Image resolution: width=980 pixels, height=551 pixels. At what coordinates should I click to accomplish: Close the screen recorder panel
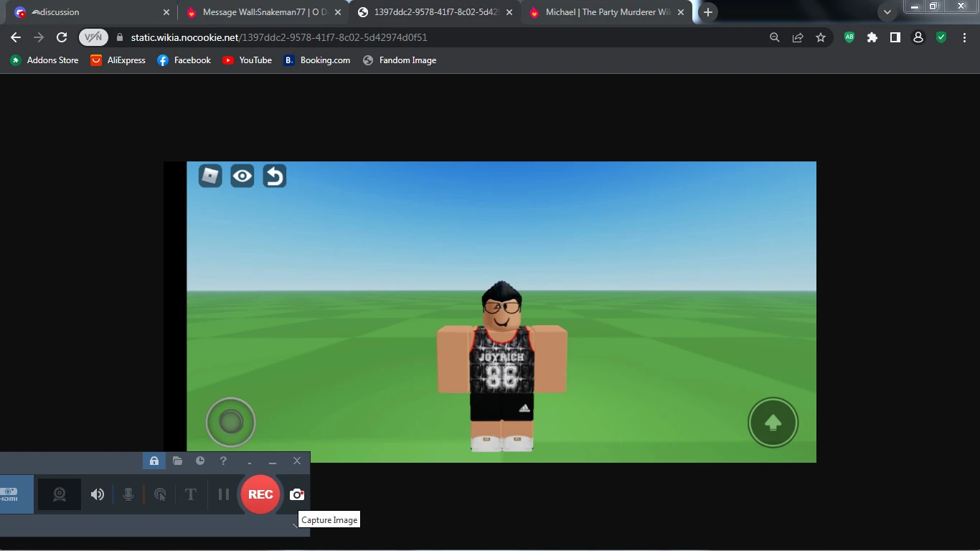click(x=297, y=461)
